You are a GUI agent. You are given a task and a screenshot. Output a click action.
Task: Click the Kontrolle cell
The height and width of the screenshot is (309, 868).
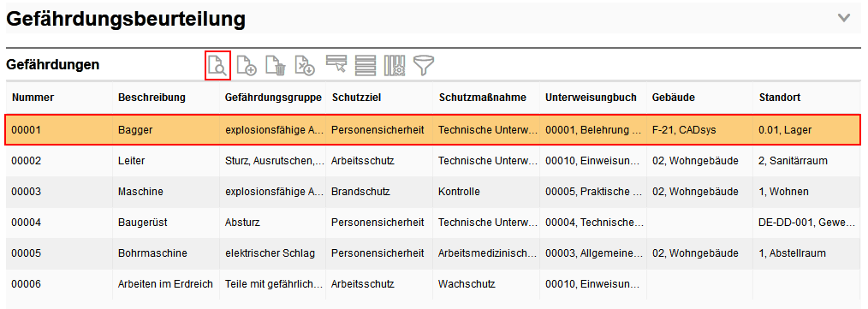coord(486,192)
